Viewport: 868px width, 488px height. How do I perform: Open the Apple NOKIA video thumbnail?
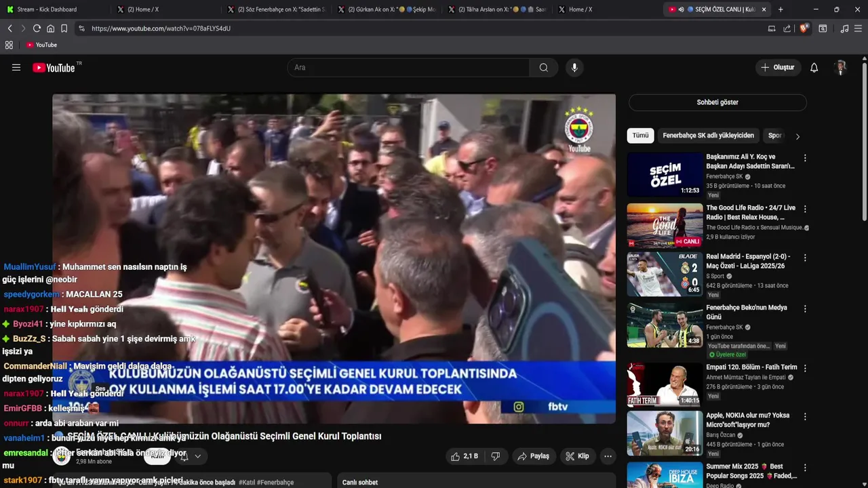[x=665, y=434]
